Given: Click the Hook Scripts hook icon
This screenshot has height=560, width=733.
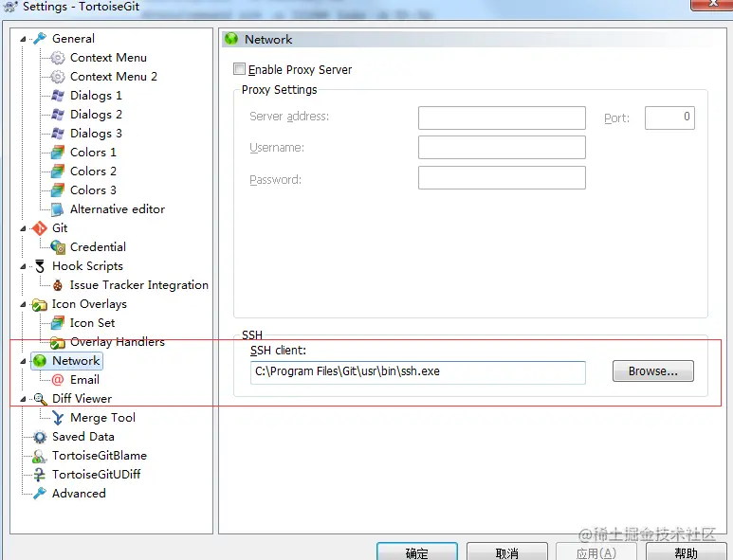Looking at the screenshot, I should pyautogui.click(x=40, y=266).
